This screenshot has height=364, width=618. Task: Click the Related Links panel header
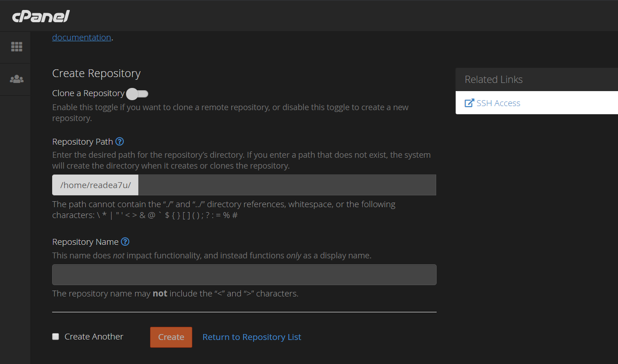[537, 79]
